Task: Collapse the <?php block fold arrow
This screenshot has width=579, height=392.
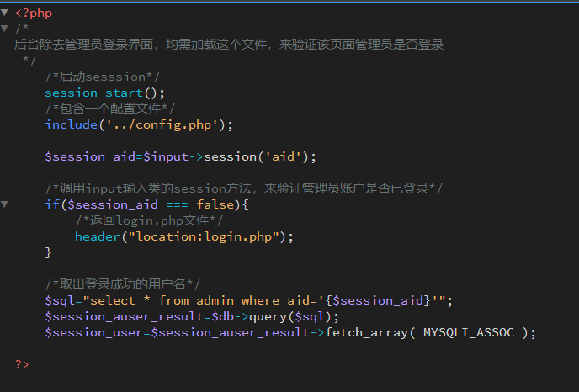Action: [x=4, y=13]
